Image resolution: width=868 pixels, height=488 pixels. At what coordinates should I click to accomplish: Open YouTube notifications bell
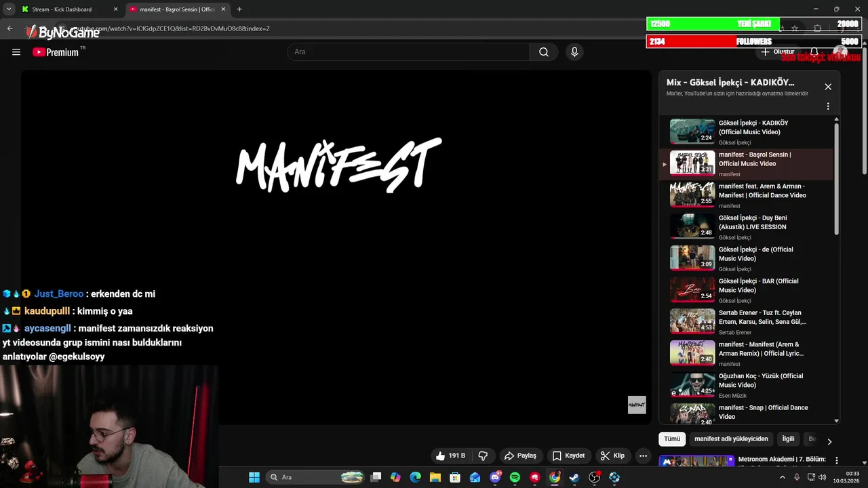(814, 52)
